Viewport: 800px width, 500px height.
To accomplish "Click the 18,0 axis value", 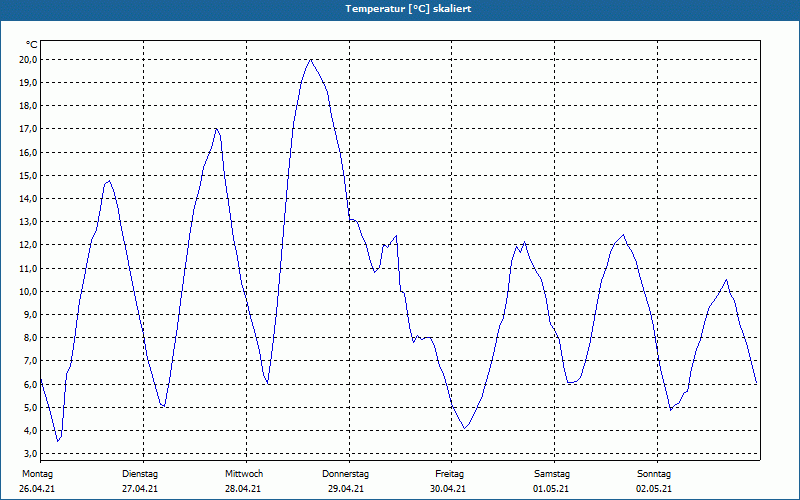I will [x=29, y=106].
